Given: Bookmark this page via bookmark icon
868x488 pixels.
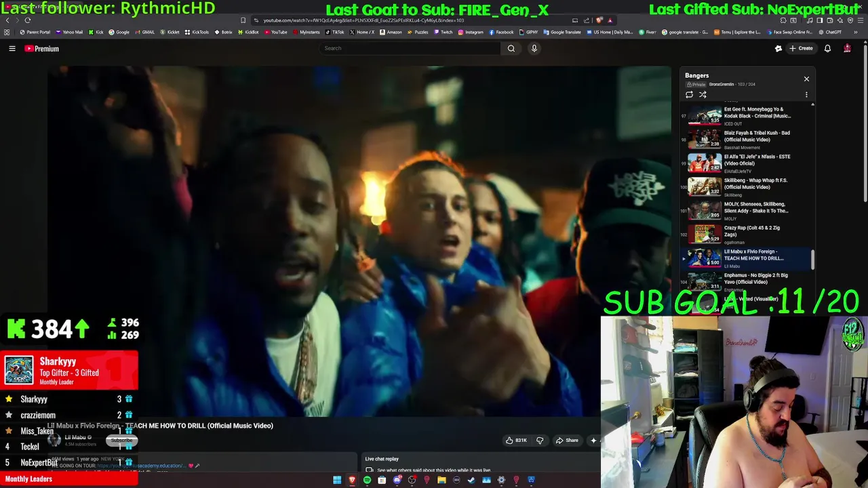Looking at the screenshot, I should (x=243, y=20).
